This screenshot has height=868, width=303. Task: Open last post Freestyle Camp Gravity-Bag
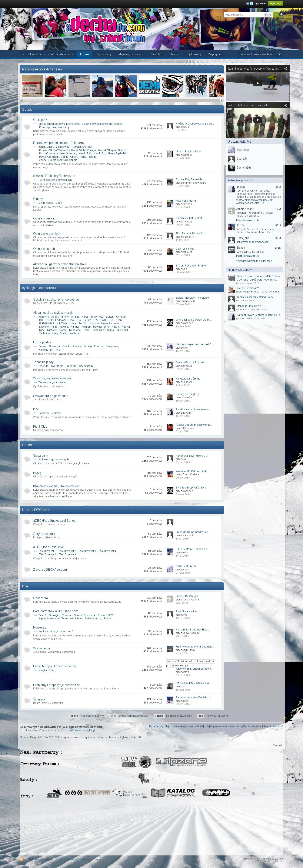tap(192, 532)
